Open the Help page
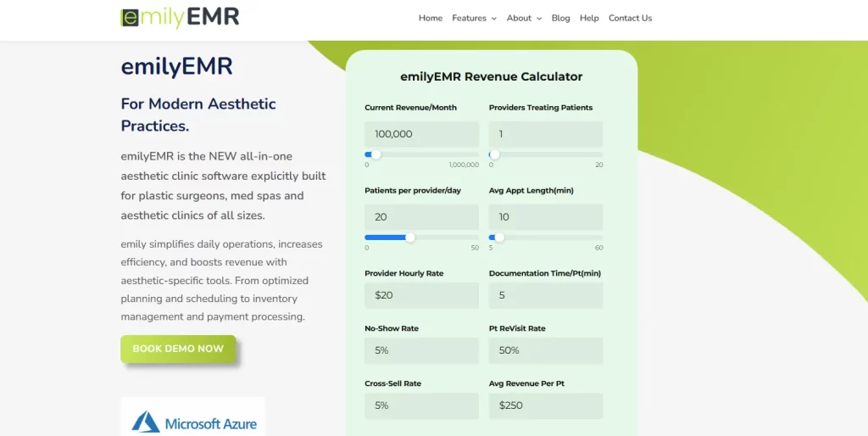868x436 pixels. click(589, 18)
